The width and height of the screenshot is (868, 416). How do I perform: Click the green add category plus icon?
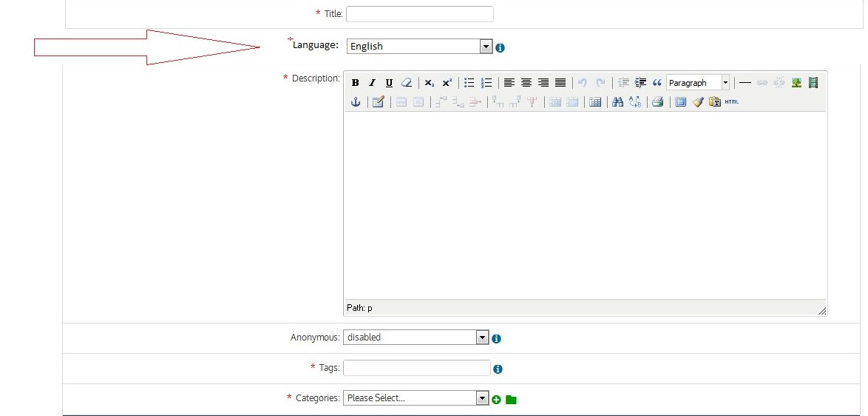(496, 400)
